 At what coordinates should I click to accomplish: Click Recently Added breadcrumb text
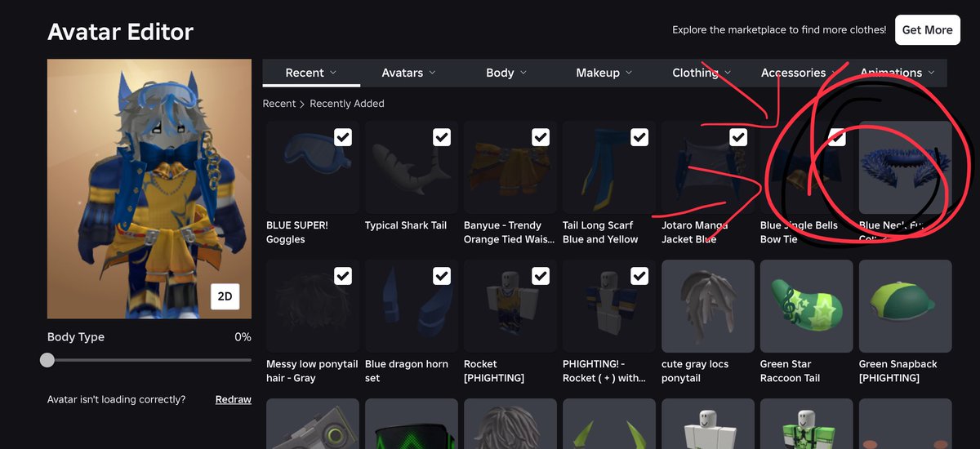pyautogui.click(x=347, y=104)
